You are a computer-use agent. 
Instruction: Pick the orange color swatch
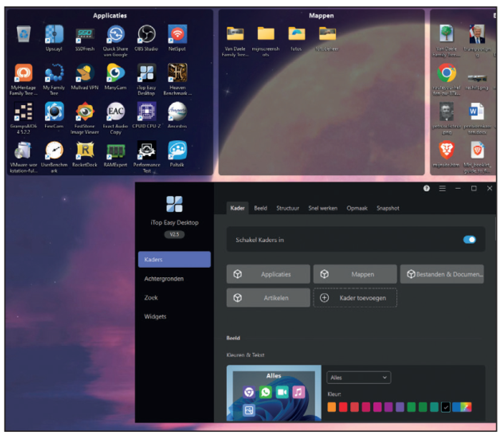(331, 407)
